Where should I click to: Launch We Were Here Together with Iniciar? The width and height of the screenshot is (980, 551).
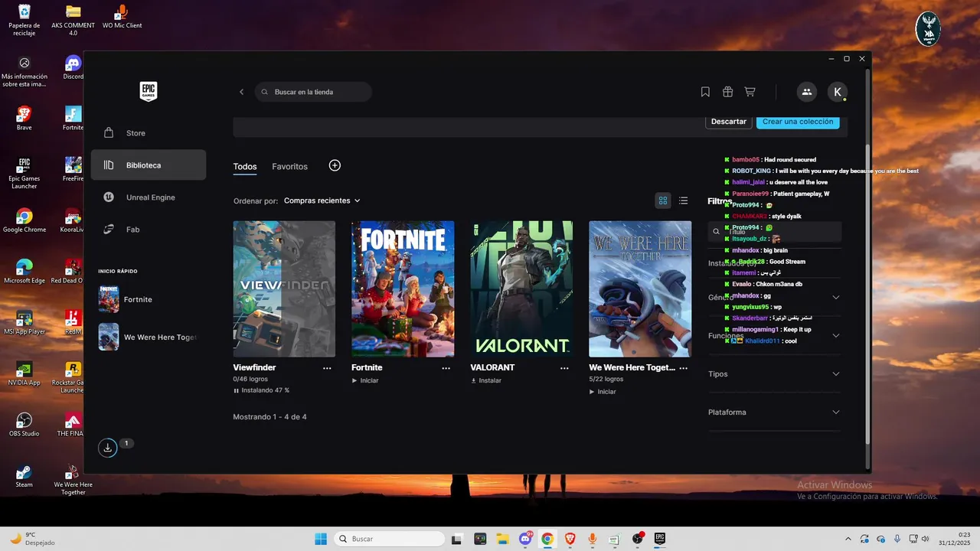pos(603,392)
